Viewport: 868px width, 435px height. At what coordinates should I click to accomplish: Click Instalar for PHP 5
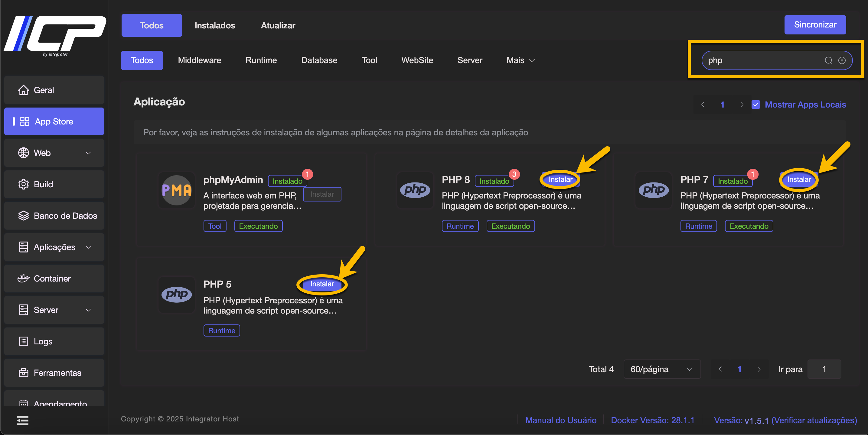322,284
